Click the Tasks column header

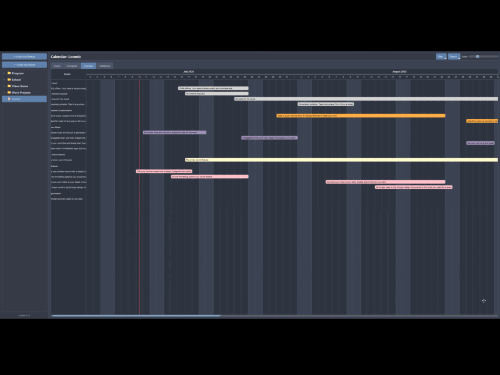(67, 74)
